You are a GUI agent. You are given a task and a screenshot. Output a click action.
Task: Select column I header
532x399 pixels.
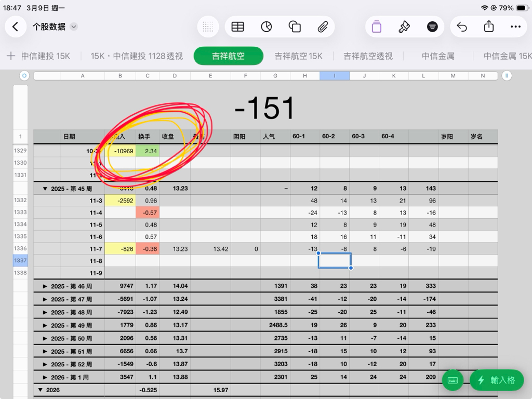click(334, 76)
